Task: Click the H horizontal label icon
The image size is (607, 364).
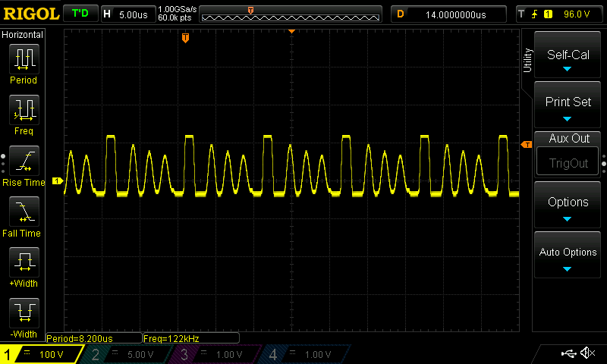Action: click(x=107, y=14)
